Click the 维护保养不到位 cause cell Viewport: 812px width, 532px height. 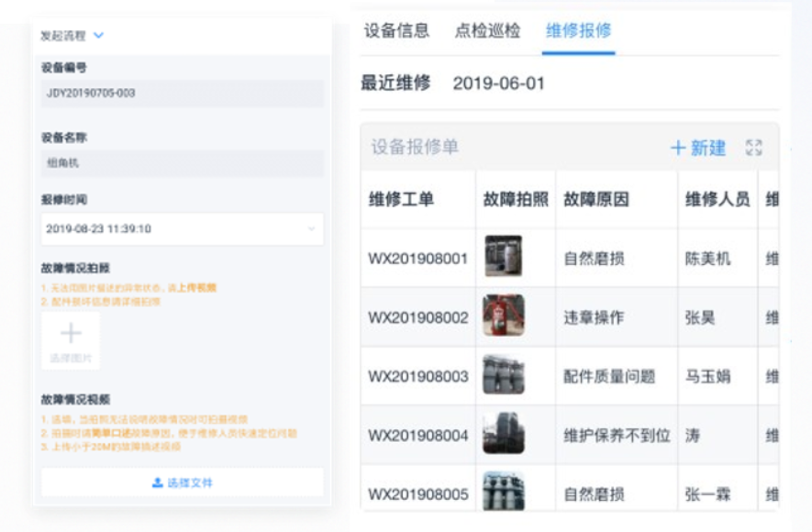[x=617, y=436]
